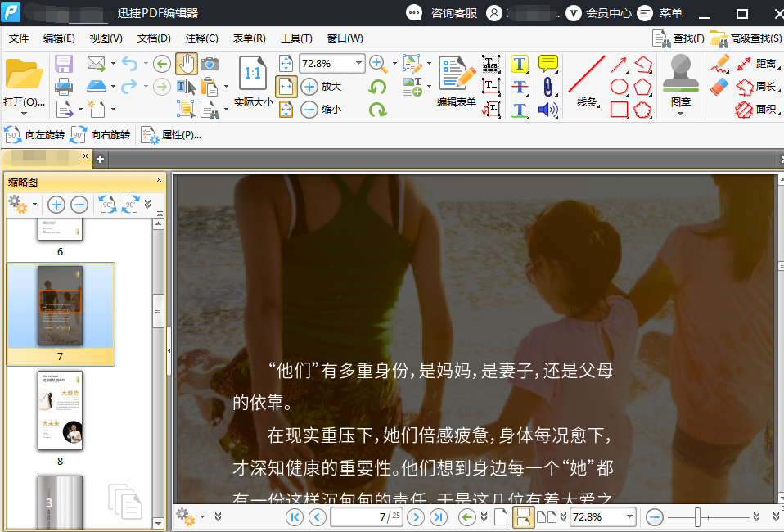784x532 pixels.
Task: Toggle fit-visible page view button
Action: 286,109
